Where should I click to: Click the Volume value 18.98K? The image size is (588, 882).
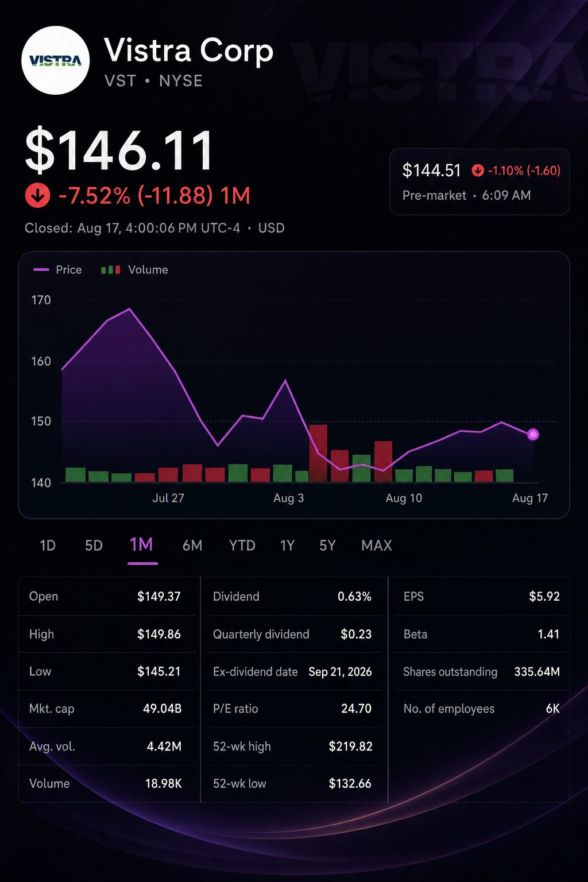pyautogui.click(x=164, y=784)
